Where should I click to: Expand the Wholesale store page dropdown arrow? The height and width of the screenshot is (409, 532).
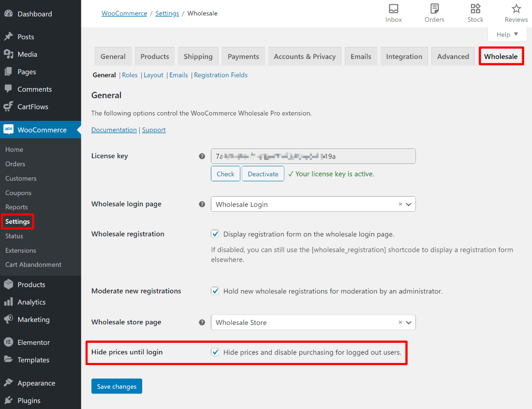pyautogui.click(x=409, y=322)
